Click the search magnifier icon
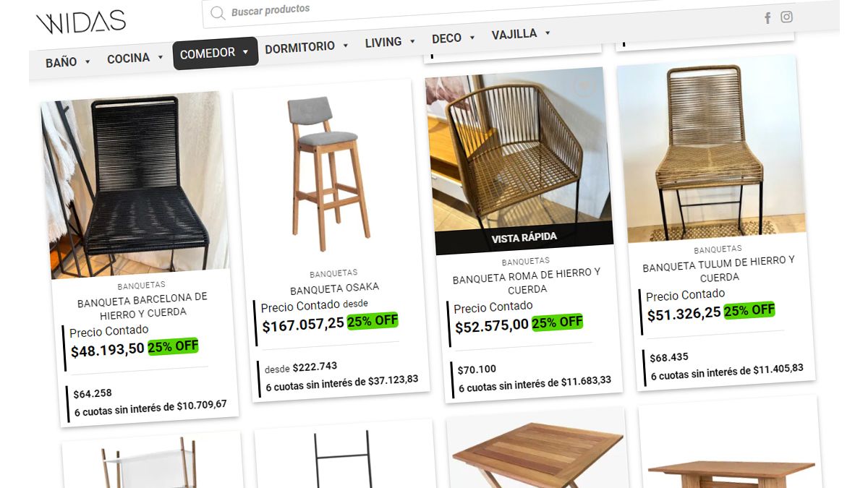The image size is (868, 488). point(218,13)
